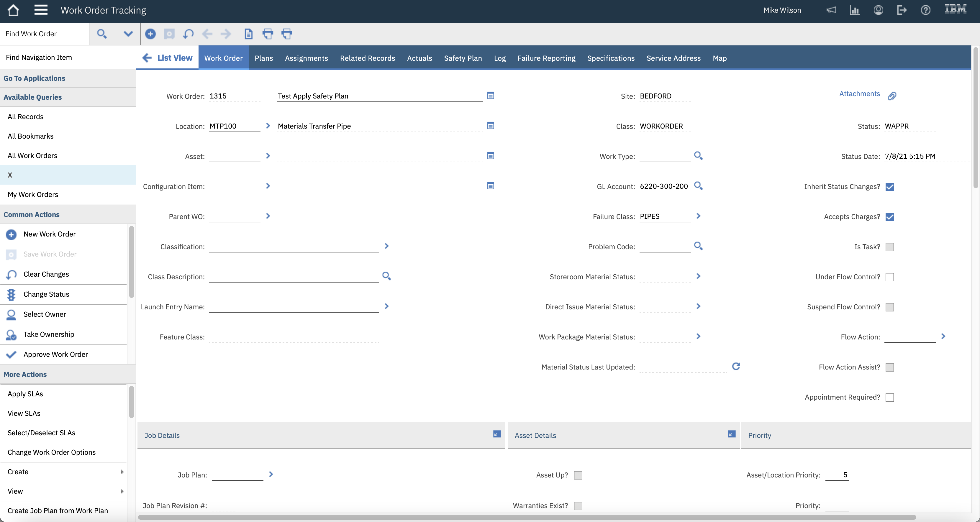Uncheck Inherit Status Changes checkbox
This screenshot has width=980, height=522.
click(889, 187)
